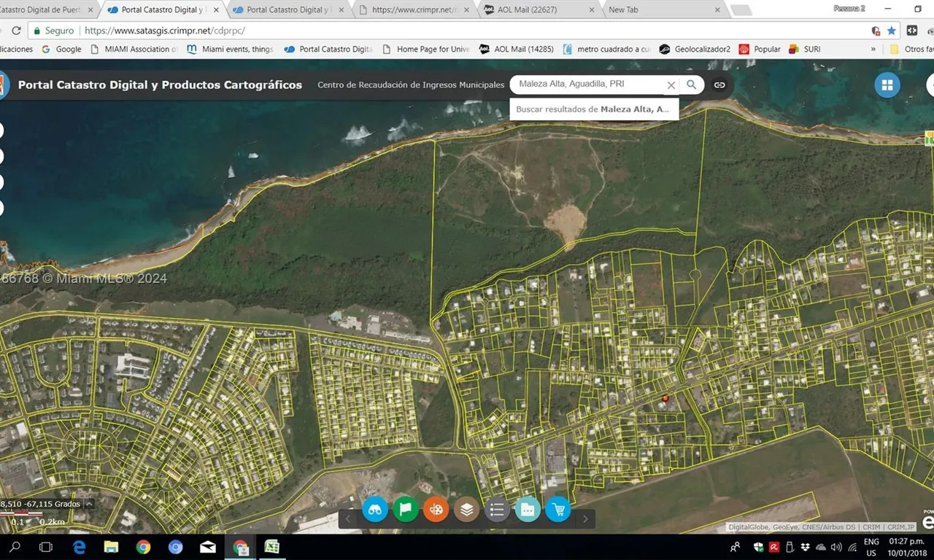Open the blue grid widget button at top right
Viewport: 934px width, 560px height.
pos(887,85)
